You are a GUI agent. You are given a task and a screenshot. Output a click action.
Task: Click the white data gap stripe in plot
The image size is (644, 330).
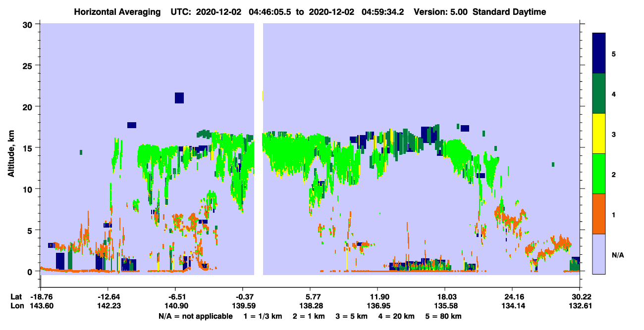click(x=259, y=148)
